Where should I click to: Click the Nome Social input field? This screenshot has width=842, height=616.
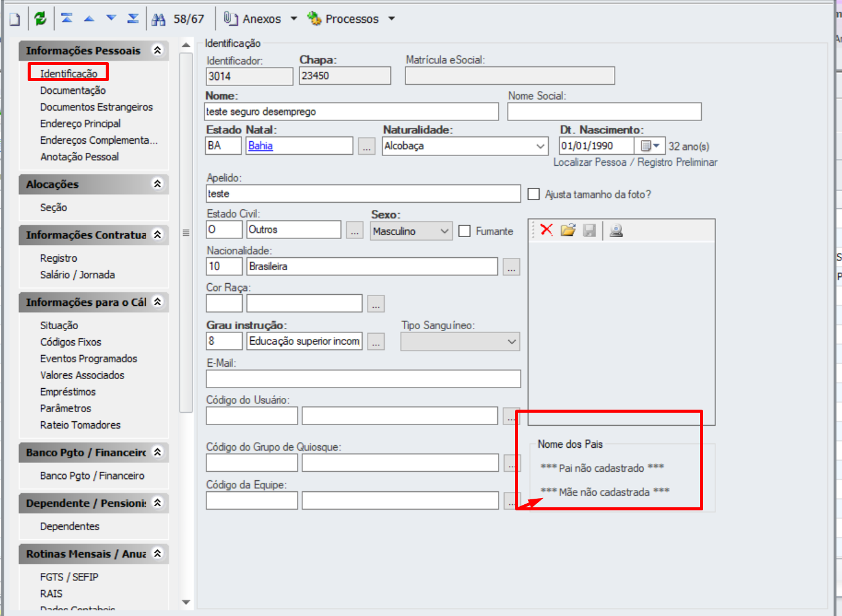pos(604,112)
